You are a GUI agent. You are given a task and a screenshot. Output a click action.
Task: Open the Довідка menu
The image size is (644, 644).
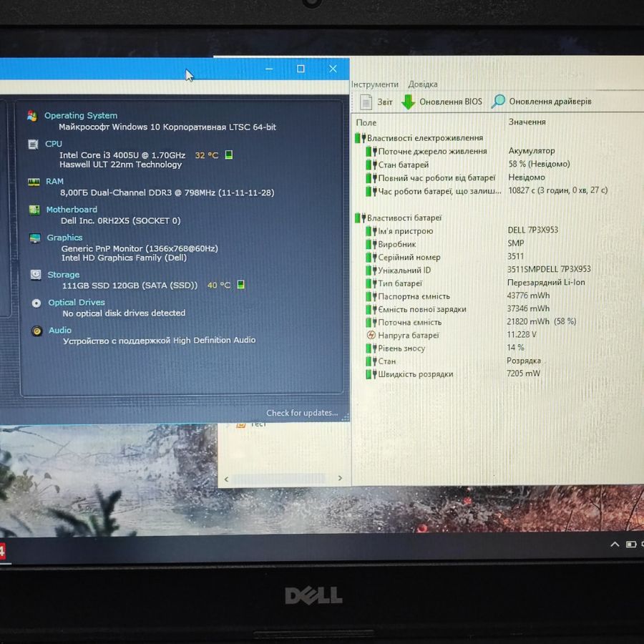[423, 84]
